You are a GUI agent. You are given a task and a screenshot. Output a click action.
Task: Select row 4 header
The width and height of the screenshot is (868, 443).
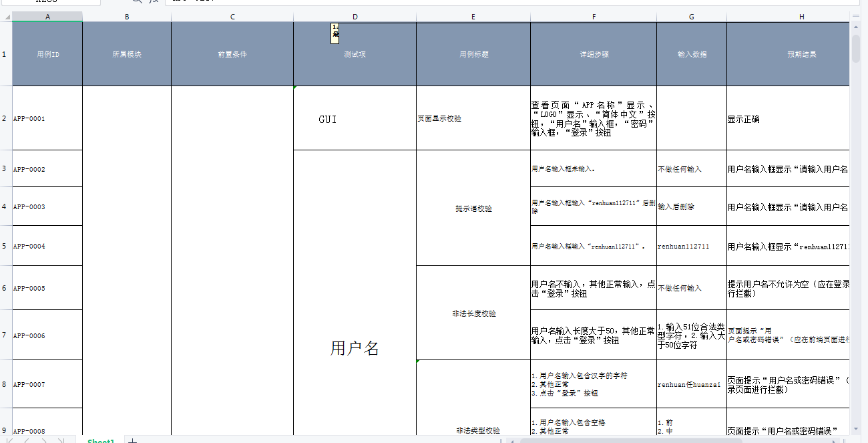pos(6,206)
